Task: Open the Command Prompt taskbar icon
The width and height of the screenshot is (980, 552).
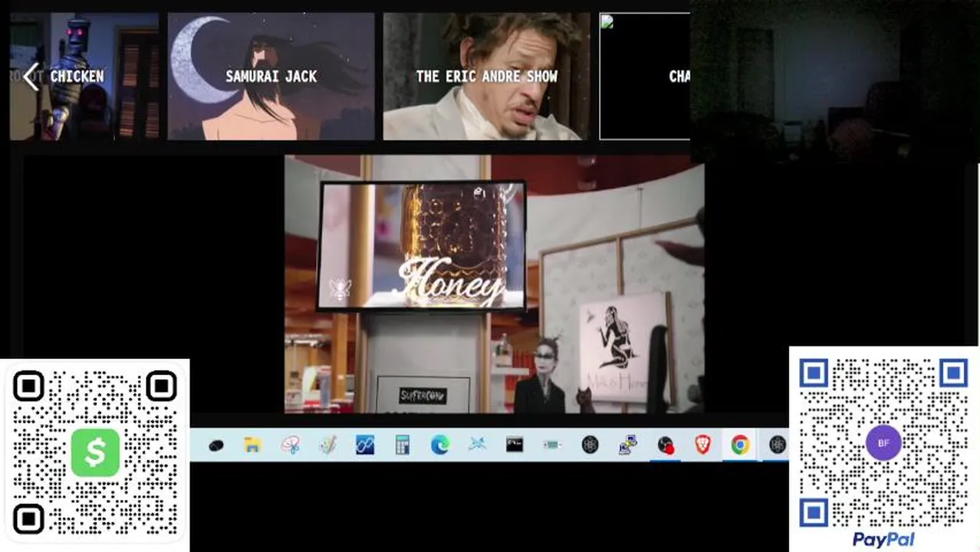Action: (515, 445)
